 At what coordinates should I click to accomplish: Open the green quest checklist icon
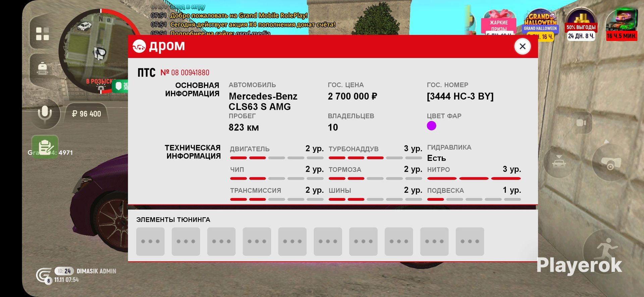point(45,146)
